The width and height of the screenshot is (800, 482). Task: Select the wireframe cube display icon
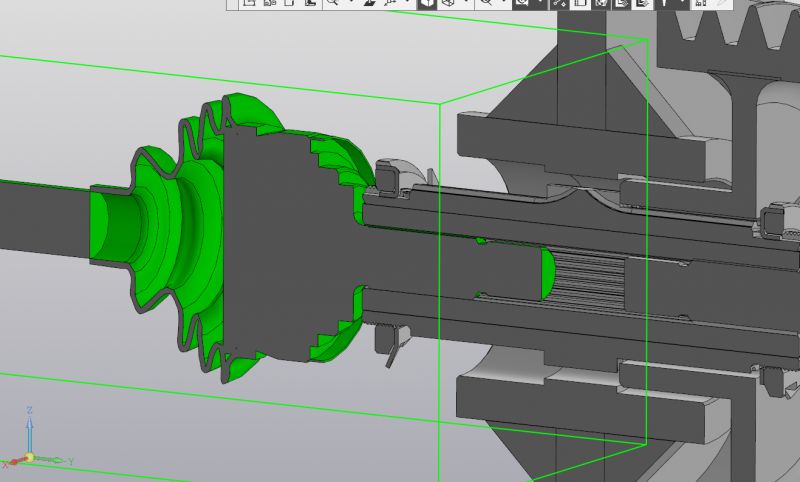tap(448, 4)
